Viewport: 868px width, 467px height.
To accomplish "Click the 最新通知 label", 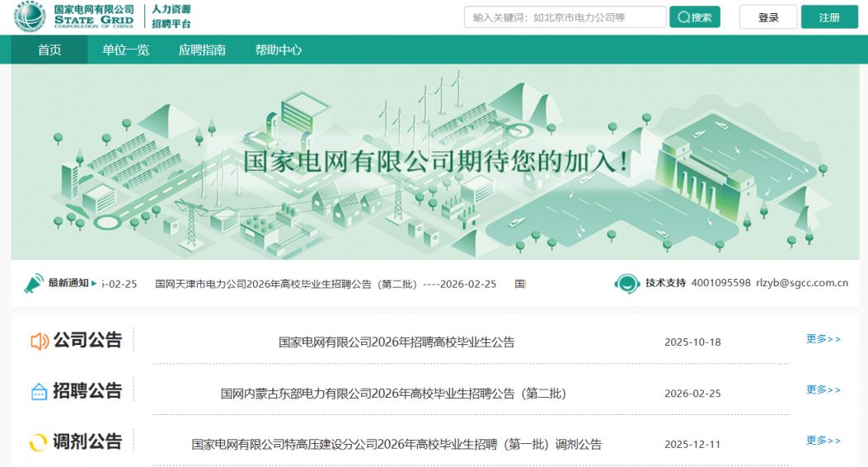I will (68, 283).
